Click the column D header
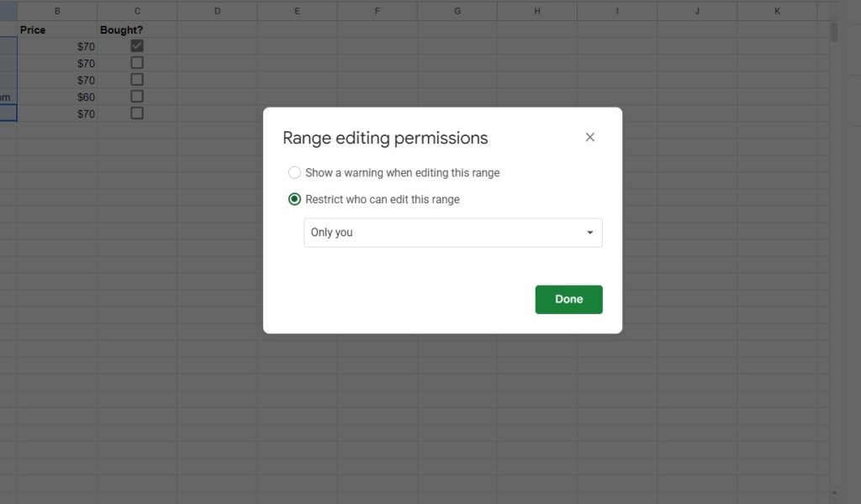861x504 pixels. coord(217,11)
